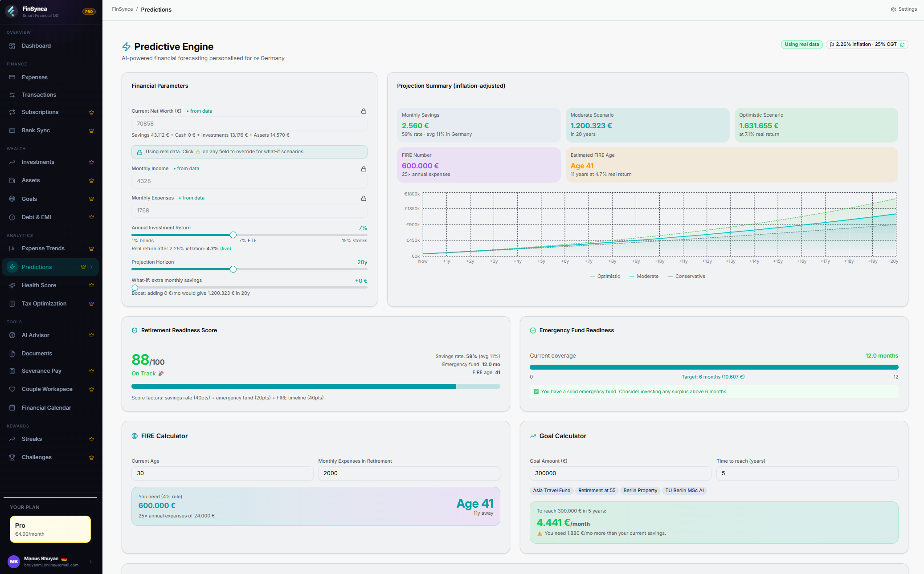
Task: Click the refresh icon beside inflation rate
Action: (x=902, y=45)
